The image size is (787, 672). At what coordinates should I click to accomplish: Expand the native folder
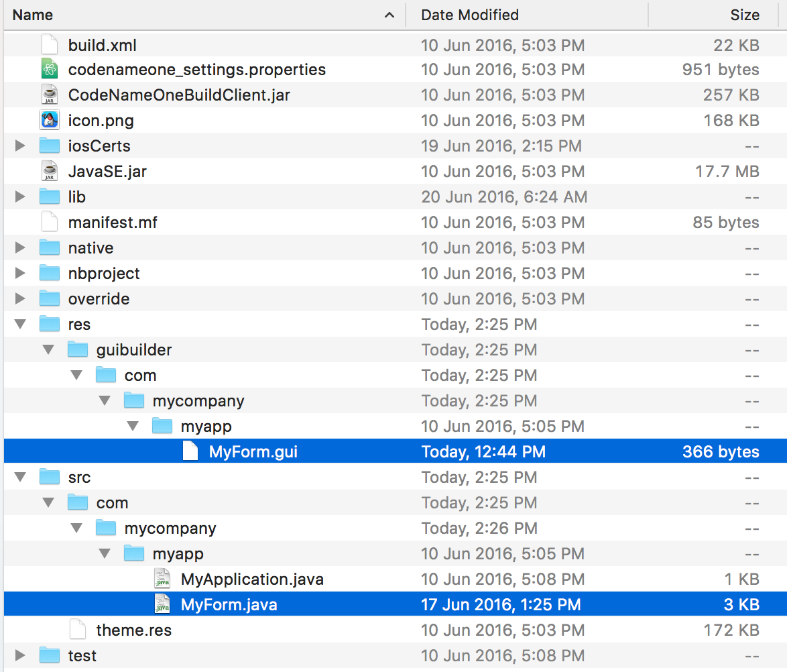[19, 247]
